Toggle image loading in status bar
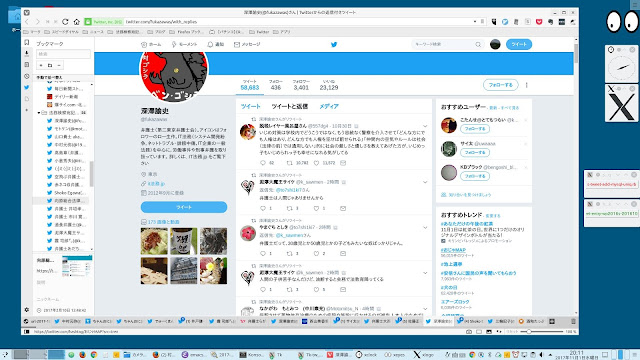 [489, 332]
